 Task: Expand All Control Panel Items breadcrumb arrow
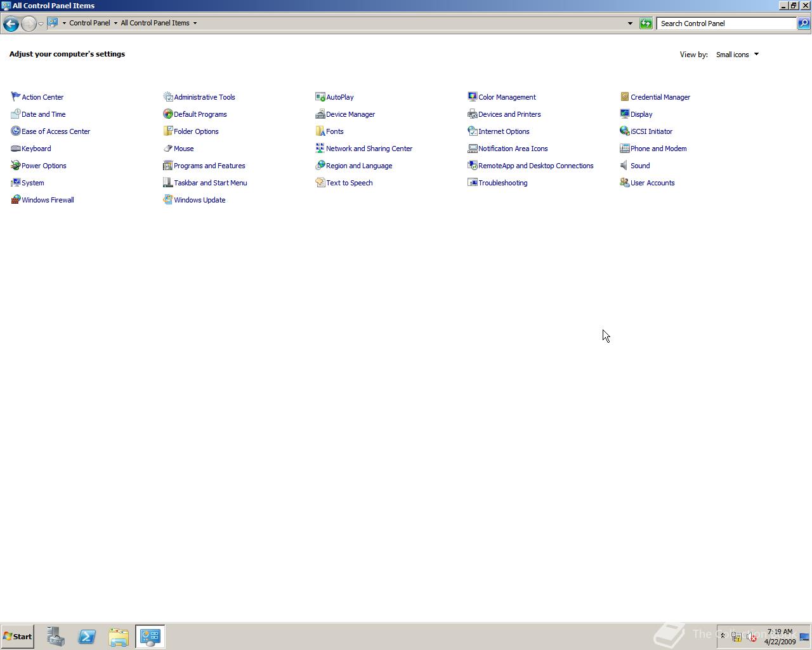195,23
